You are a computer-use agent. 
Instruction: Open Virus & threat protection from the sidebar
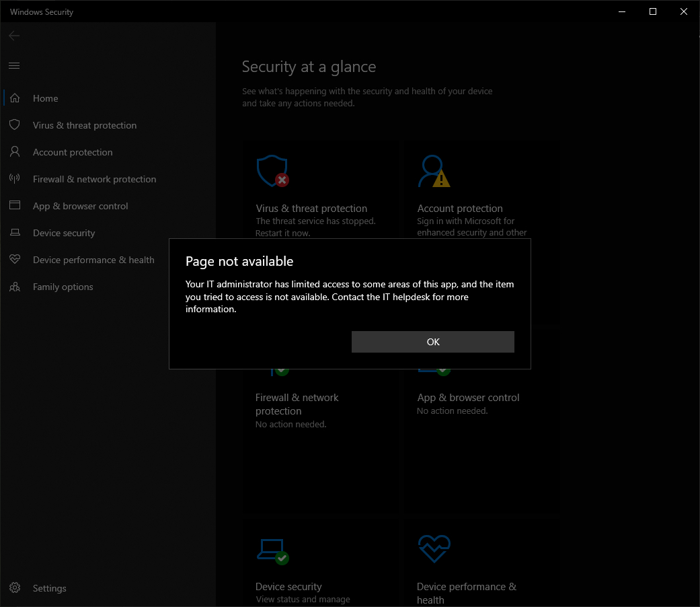click(85, 126)
